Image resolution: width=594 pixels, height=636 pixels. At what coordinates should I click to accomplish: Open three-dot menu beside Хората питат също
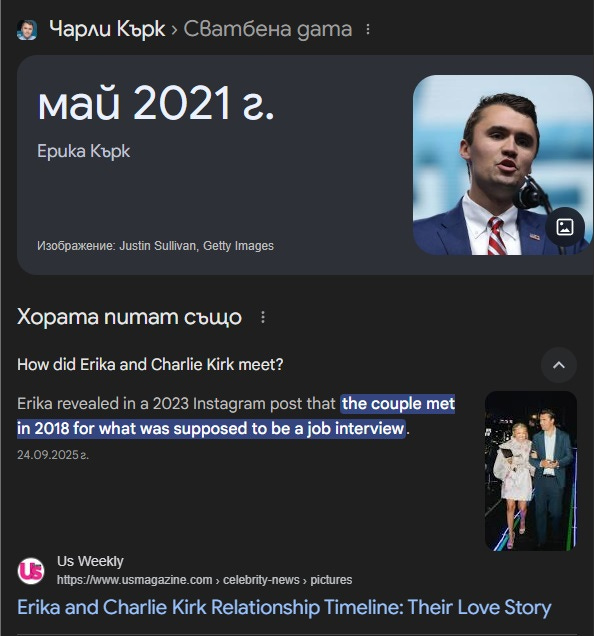click(x=263, y=317)
